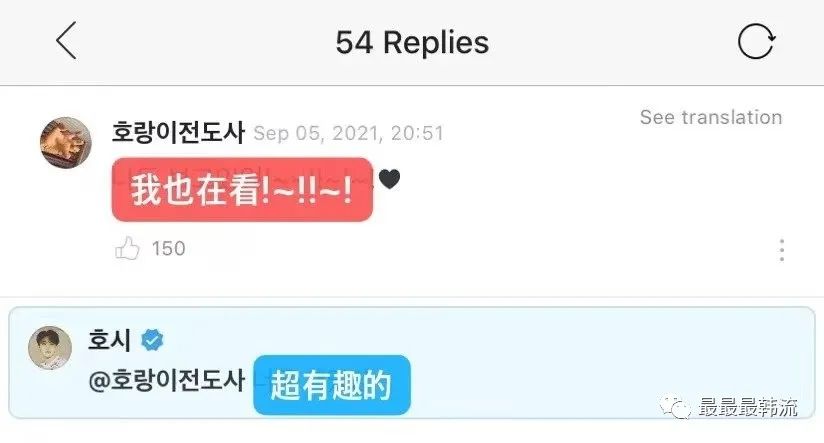Select the highlighted 호시 reply box
Viewport: 824px width, 443px height.
click(x=412, y=363)
